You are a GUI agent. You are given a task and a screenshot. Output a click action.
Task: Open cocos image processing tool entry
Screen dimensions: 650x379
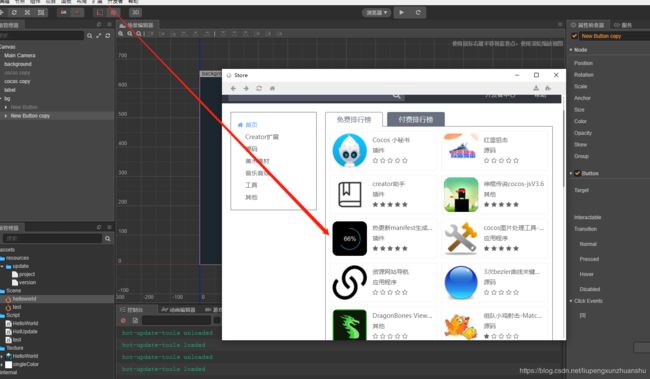point(494,238)
